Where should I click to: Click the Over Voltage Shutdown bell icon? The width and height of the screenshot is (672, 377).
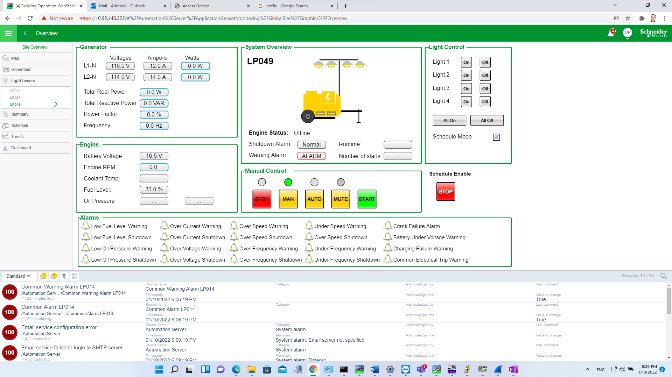[164, 259]
